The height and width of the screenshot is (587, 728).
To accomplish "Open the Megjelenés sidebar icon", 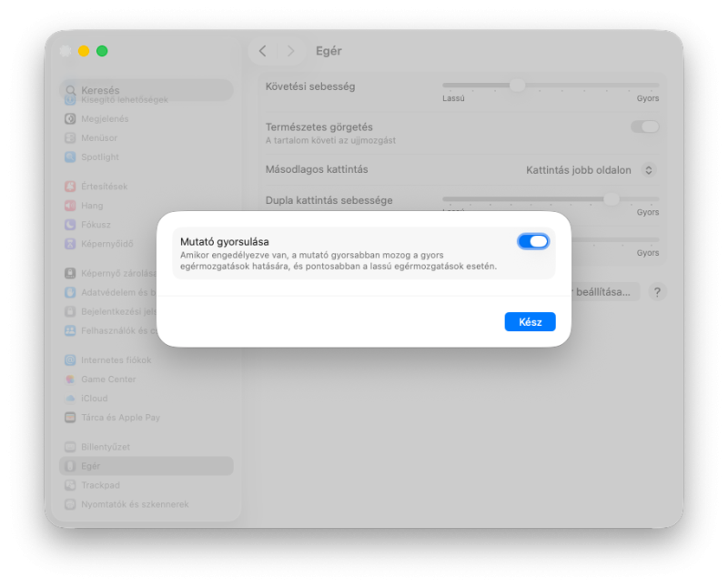I will (70, 119).
